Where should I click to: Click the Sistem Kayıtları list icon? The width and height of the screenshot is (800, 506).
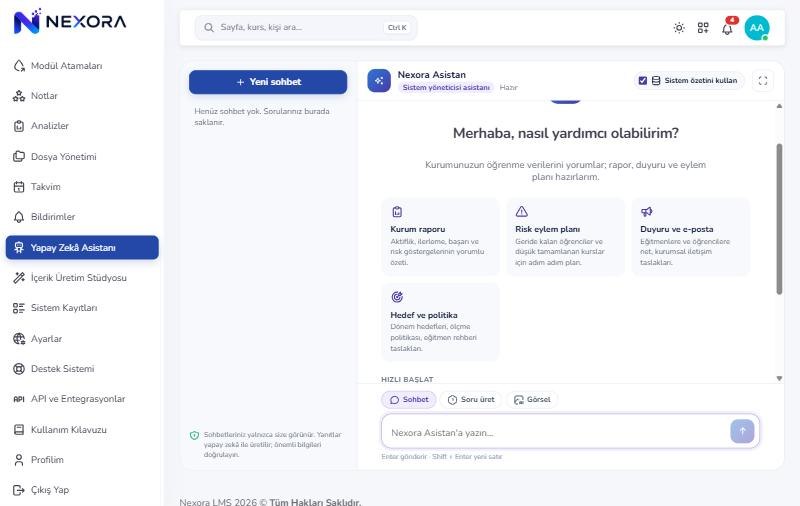[19, 308]
